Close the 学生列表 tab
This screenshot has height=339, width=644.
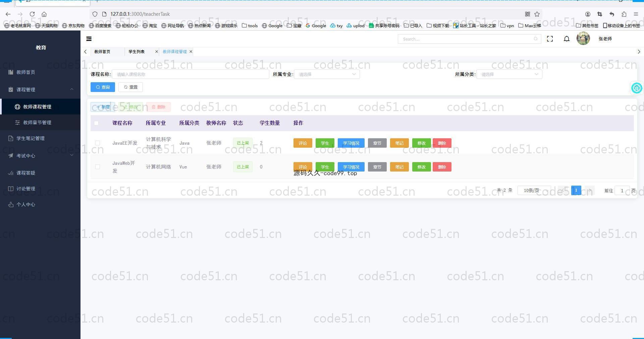pyautogui.click(x=156, y=52)
